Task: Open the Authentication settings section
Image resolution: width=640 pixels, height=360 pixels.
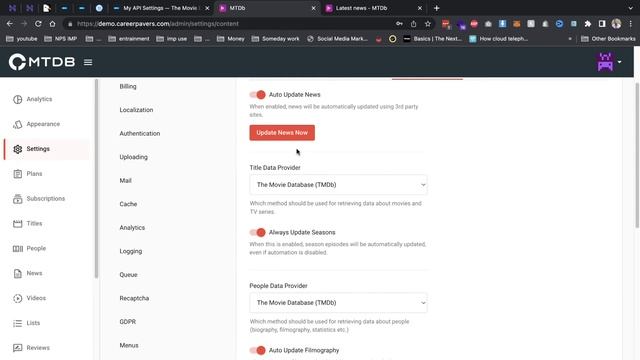Action: click(x=140, y=133)
